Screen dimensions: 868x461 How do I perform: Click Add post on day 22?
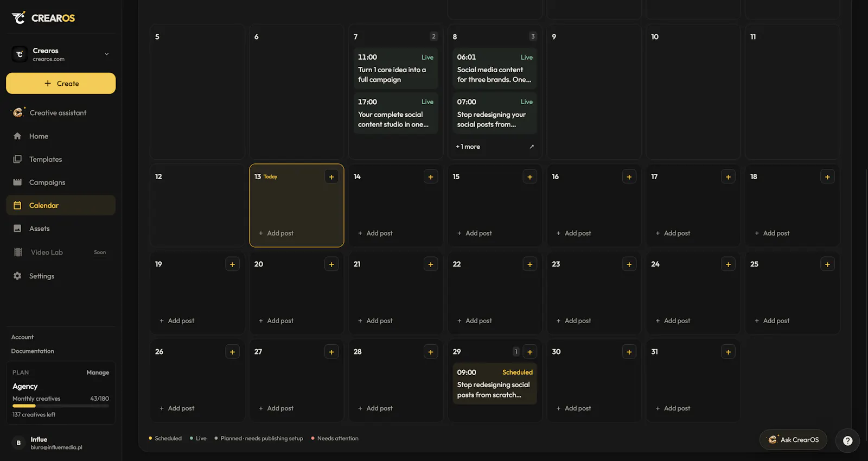click(x=475, y=321)
